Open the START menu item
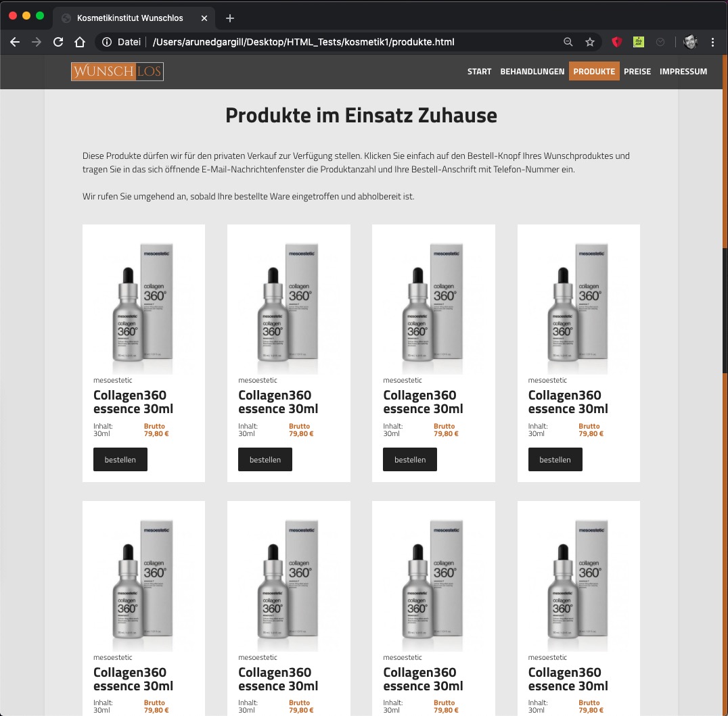 tap(479, 72)
